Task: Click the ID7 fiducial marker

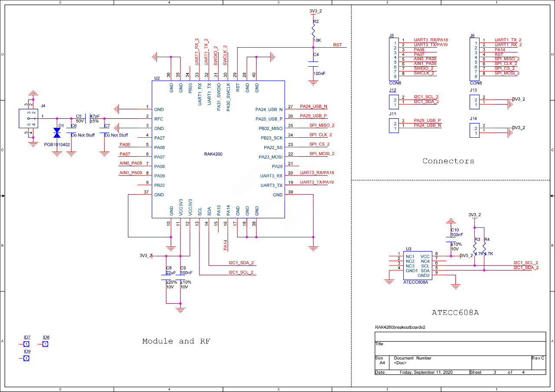Action: (x=26, y=344)
